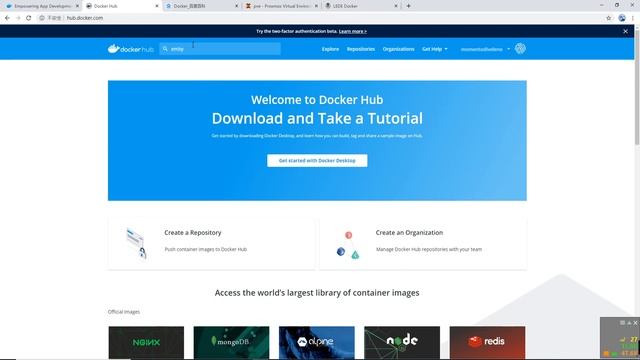Image resolution: width=640 pixels, height=360 pixels.
Task: Open the node official image
Action: [402, 342]
